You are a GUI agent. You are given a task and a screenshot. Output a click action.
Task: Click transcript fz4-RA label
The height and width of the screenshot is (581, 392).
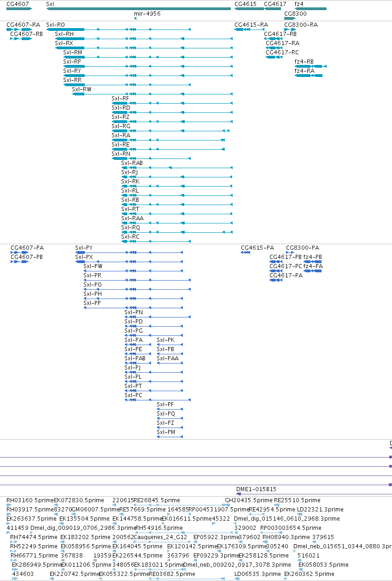point(304,71)
